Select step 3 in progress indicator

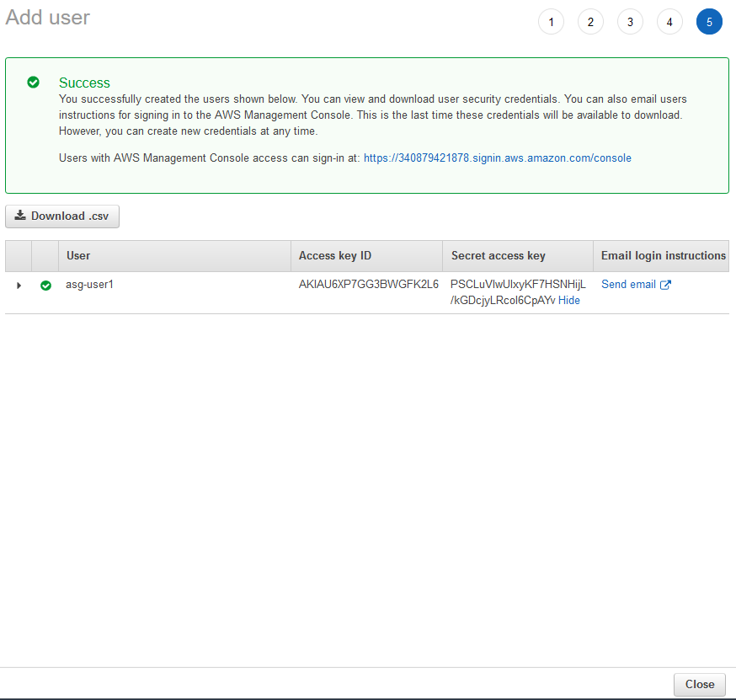tap(630, 22)
